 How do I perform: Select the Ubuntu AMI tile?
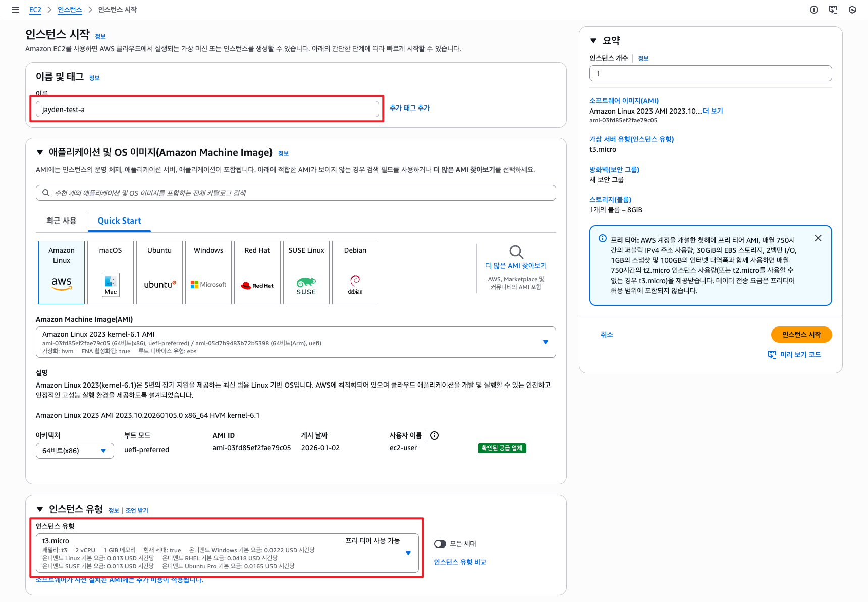point(159,272)
